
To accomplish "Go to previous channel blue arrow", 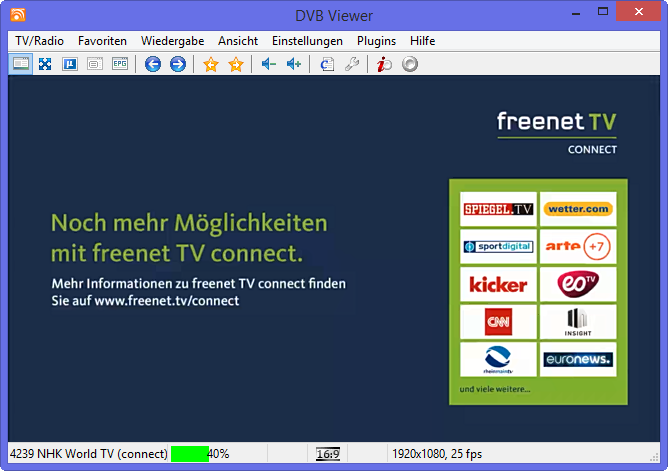I will [x=153, y=64].
